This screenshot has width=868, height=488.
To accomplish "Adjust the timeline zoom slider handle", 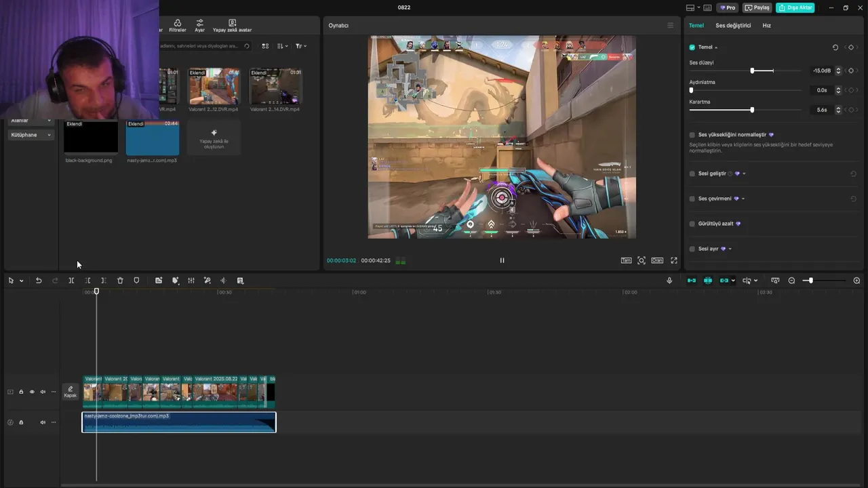I will (810, 281).
